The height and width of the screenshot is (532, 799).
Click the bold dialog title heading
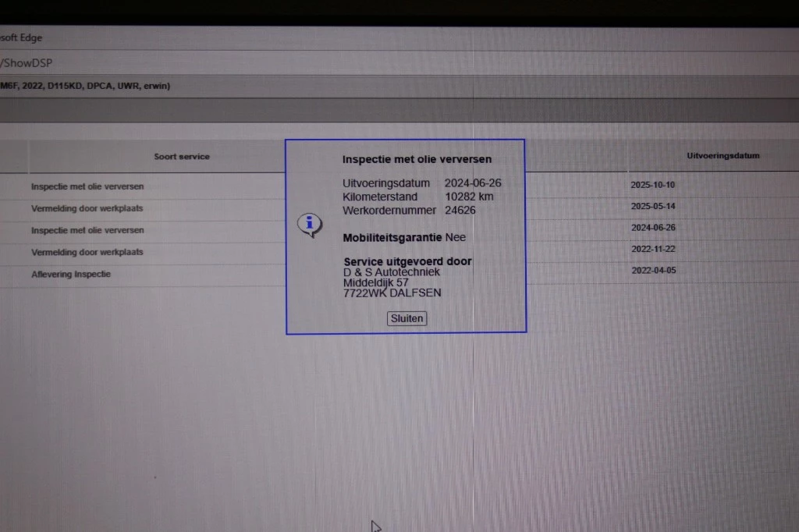pos(417,159)
